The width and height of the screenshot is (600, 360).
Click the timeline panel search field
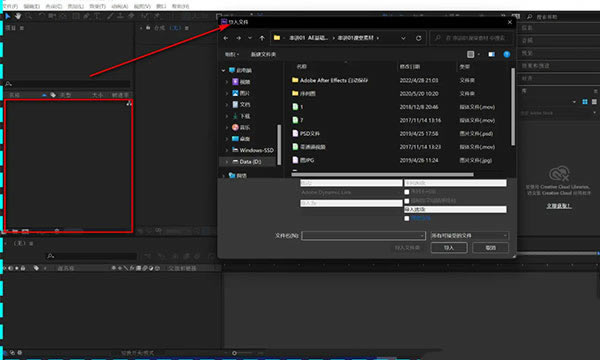(x=91, y=256)
